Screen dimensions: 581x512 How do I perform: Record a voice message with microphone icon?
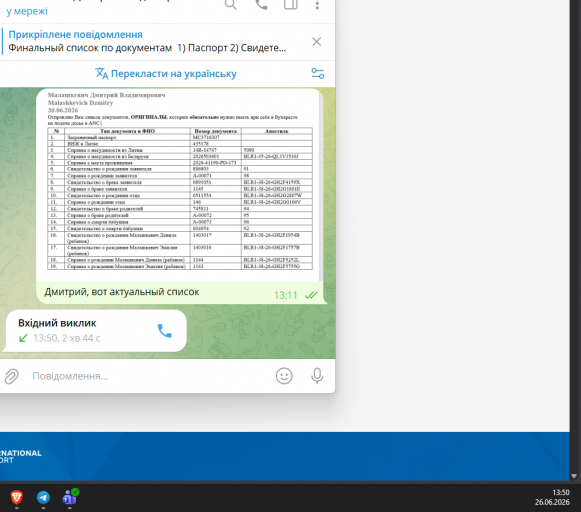[x=317, y=376]
